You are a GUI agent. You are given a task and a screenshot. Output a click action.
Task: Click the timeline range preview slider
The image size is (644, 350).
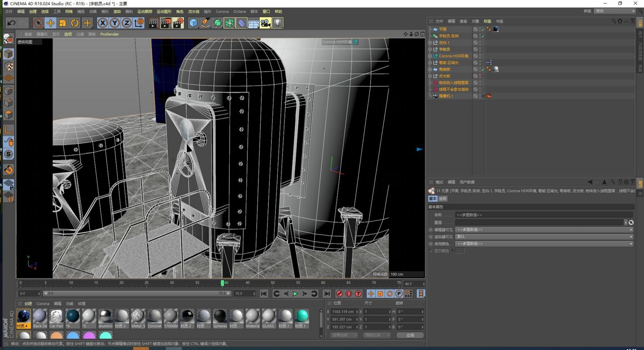click(x=137, y=293)
